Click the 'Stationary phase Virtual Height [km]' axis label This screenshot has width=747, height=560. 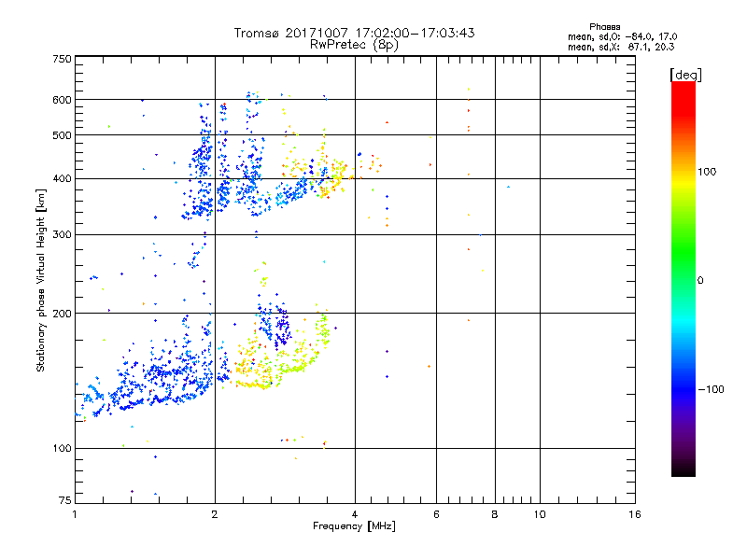(x=41, y=280)
